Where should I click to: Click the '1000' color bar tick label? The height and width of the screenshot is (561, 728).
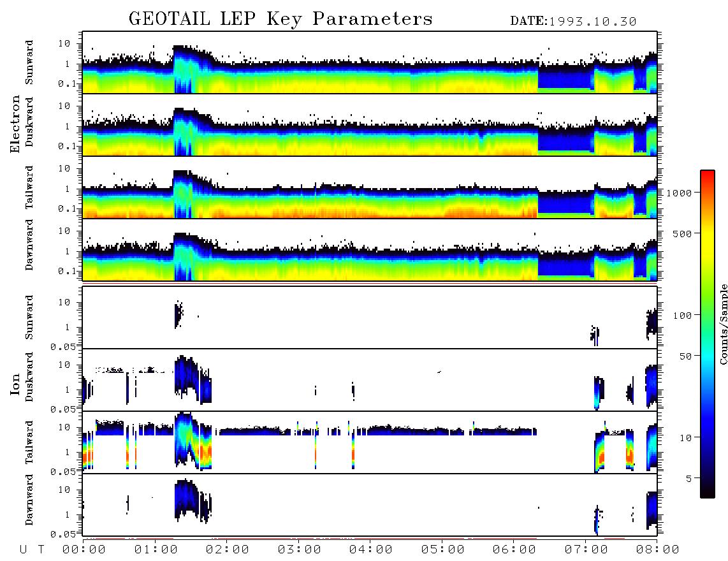tap(679, 193)
